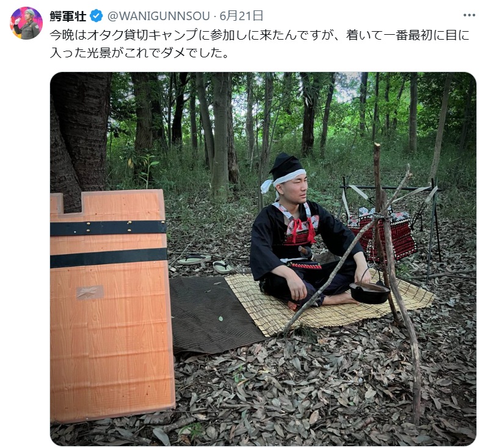Open the three-dot more options menu
480x448 pixels.
469,16
